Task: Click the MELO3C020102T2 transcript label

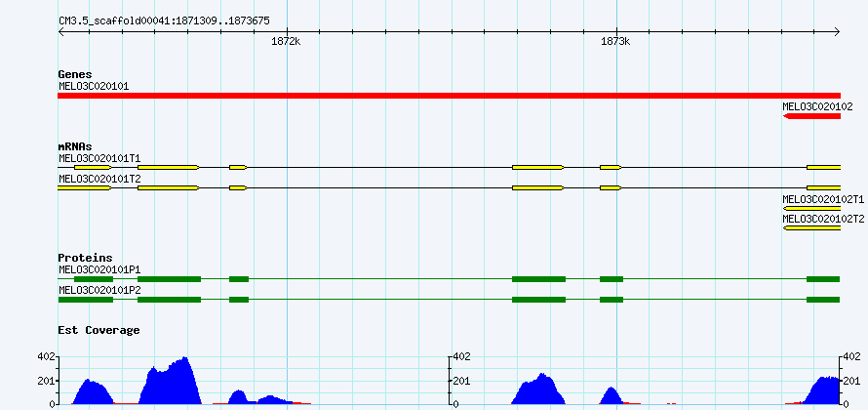Action: (x=823, y=219)
